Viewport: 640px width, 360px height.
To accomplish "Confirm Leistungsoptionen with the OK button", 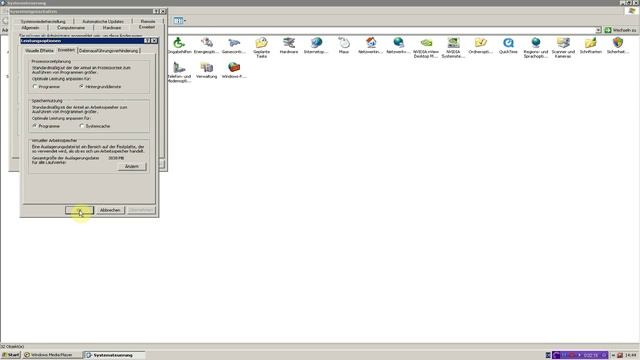I will click(x=80, y=210).
